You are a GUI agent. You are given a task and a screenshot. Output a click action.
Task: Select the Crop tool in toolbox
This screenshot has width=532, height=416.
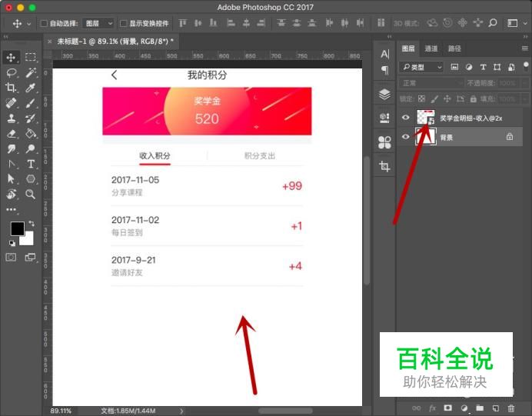(x=11, y=88)
